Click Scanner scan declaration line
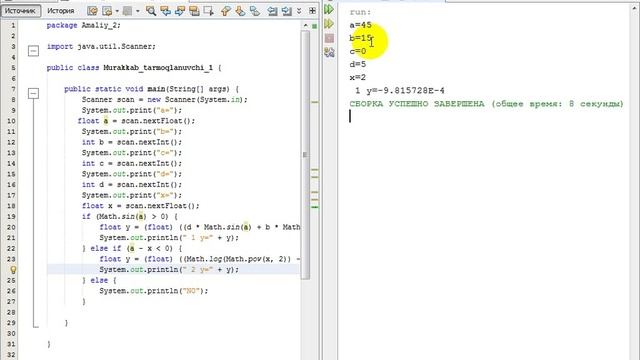Screen dimensions: 640x360 (164, 100)
